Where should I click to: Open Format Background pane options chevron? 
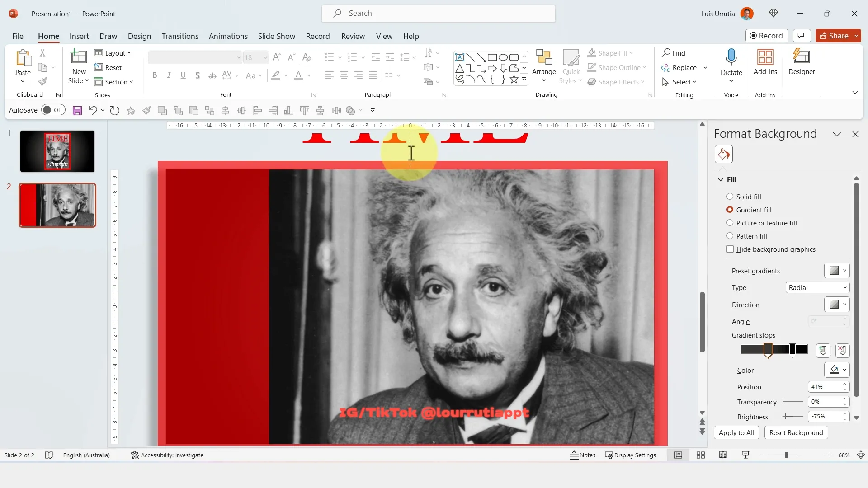837,134
